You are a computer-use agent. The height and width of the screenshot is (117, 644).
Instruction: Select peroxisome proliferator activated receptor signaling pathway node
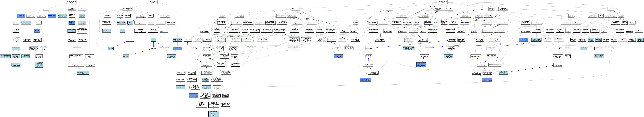pyautogui.click(x=409, y=48)
